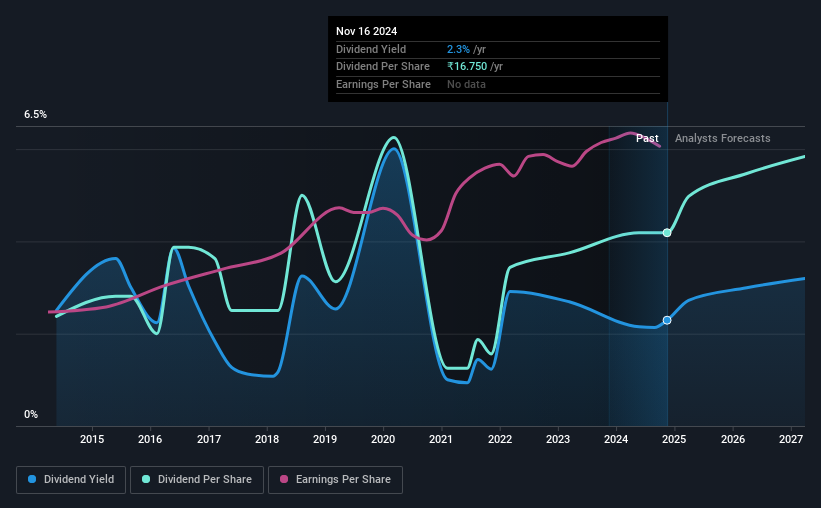Toggle the Dividend Yield legend button
Viewport: 821px width, 508px height.
[x=71, y=480]
